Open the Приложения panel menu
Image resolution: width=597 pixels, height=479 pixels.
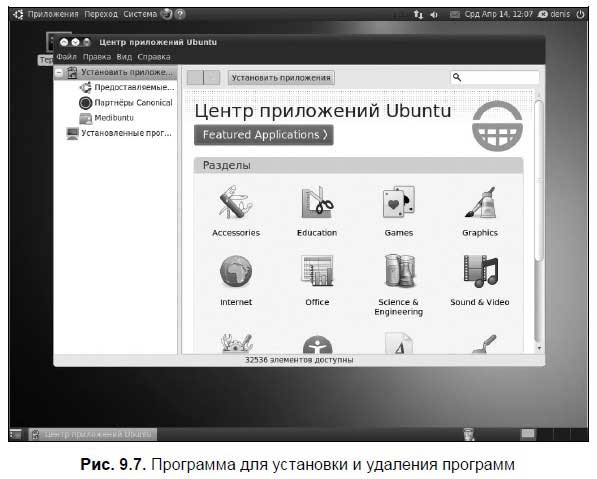(53, 14)
